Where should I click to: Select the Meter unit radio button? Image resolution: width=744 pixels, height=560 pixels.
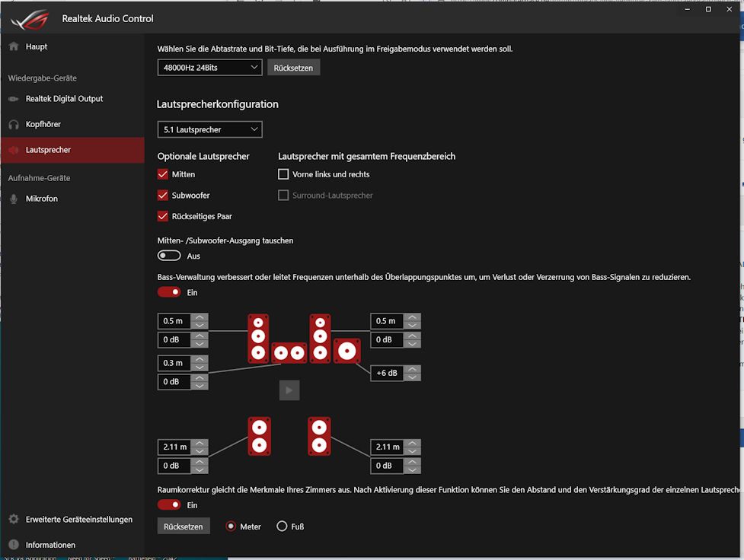click(231, 527)
